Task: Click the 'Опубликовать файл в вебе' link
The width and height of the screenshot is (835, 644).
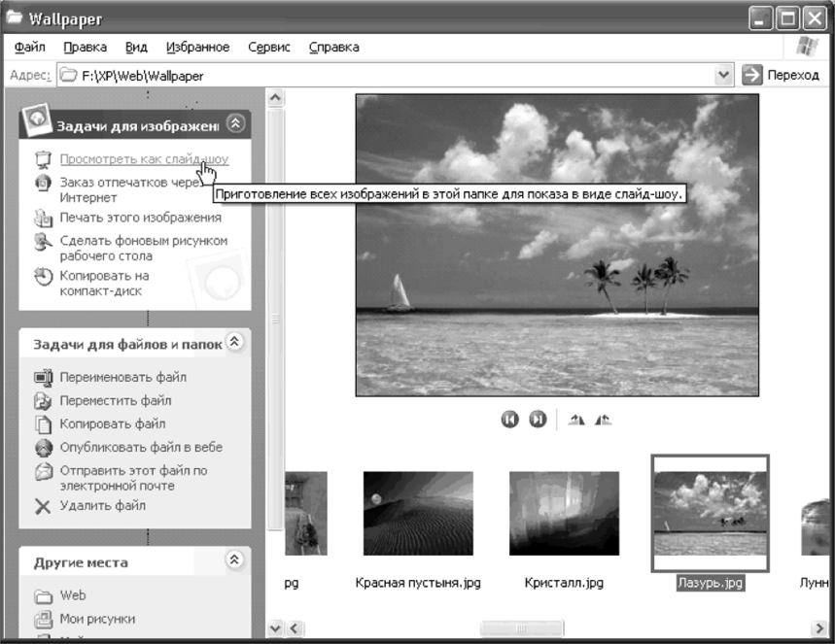Action: (x=141, y=448)
